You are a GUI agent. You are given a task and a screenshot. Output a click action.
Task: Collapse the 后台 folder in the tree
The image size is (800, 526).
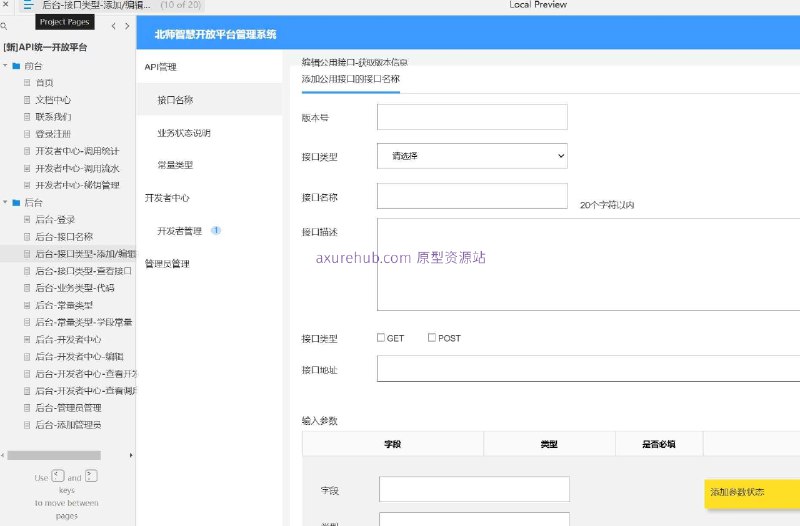[5, 203]
